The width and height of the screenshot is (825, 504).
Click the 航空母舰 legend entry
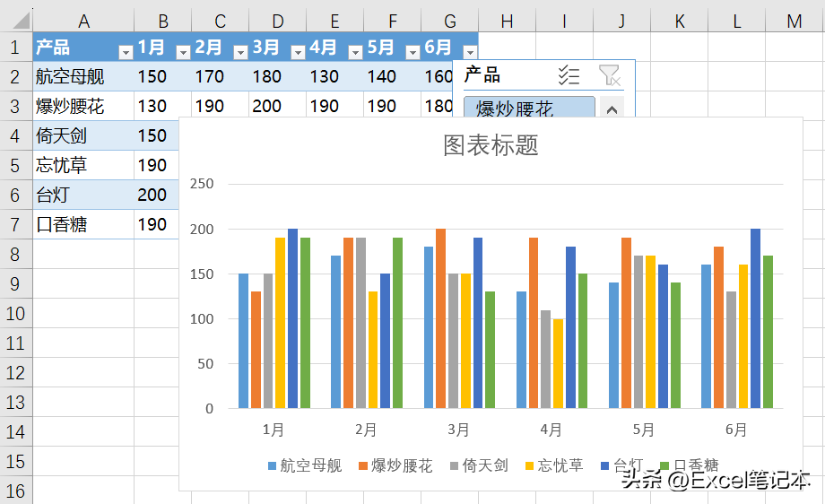[305, 465]
